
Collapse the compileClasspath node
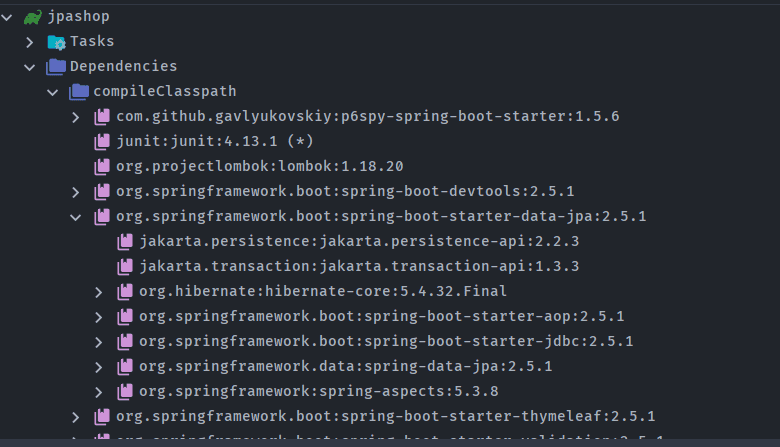[53, 92]
